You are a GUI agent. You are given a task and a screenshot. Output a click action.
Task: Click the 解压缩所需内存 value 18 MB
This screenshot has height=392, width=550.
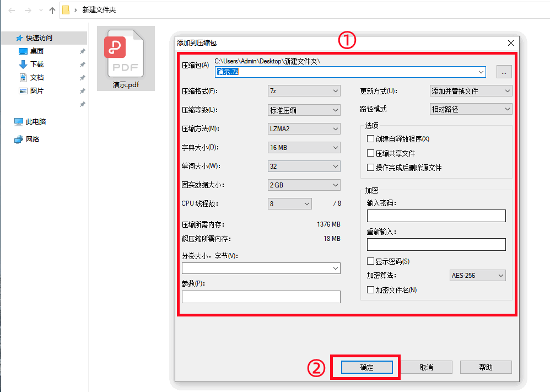click(x=331, y=239)
